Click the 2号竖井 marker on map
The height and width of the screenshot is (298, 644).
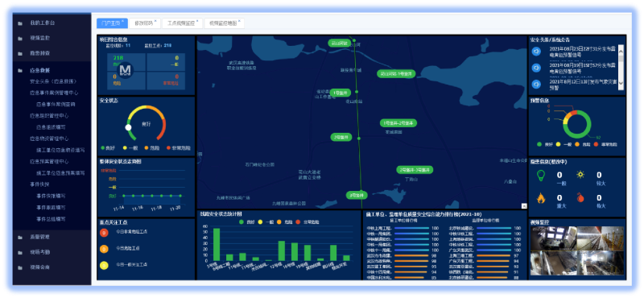click(x=341, y=137)
